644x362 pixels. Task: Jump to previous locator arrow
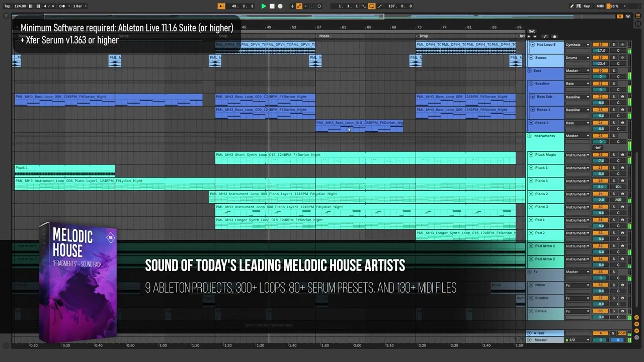529,37
